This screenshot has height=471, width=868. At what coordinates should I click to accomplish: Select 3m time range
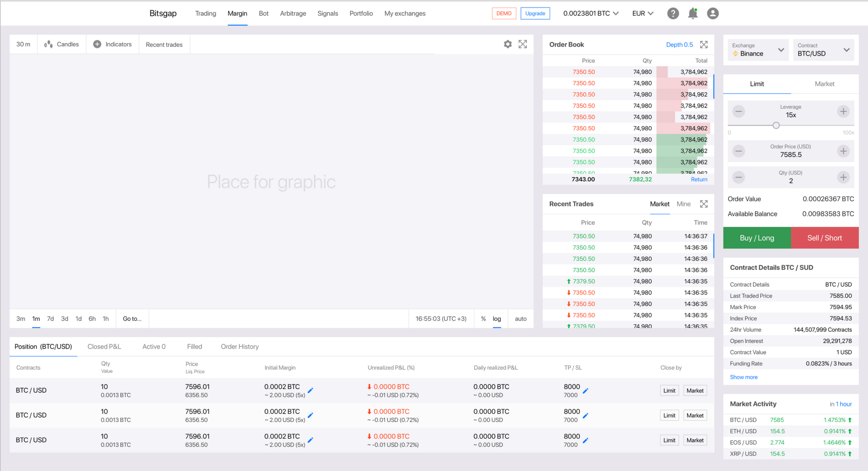point(21,319)
